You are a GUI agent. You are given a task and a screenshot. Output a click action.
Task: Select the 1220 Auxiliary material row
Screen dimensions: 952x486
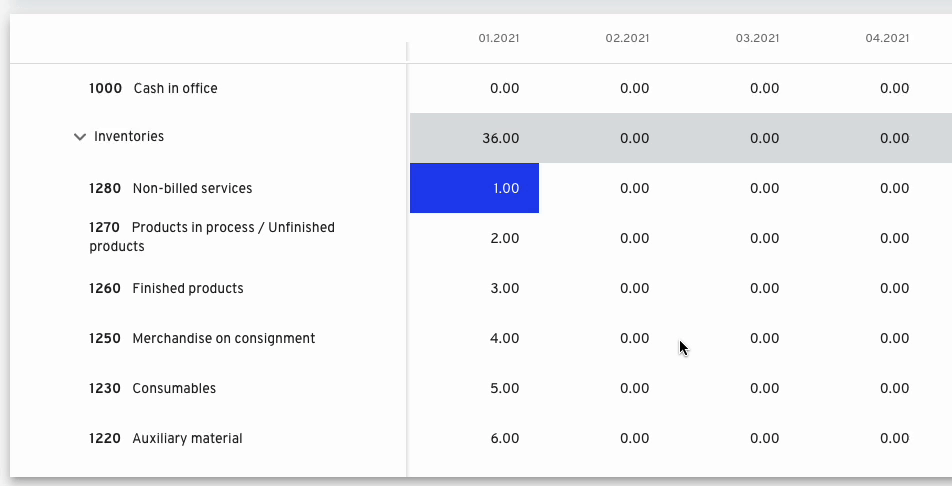click(x=166, y=438)
